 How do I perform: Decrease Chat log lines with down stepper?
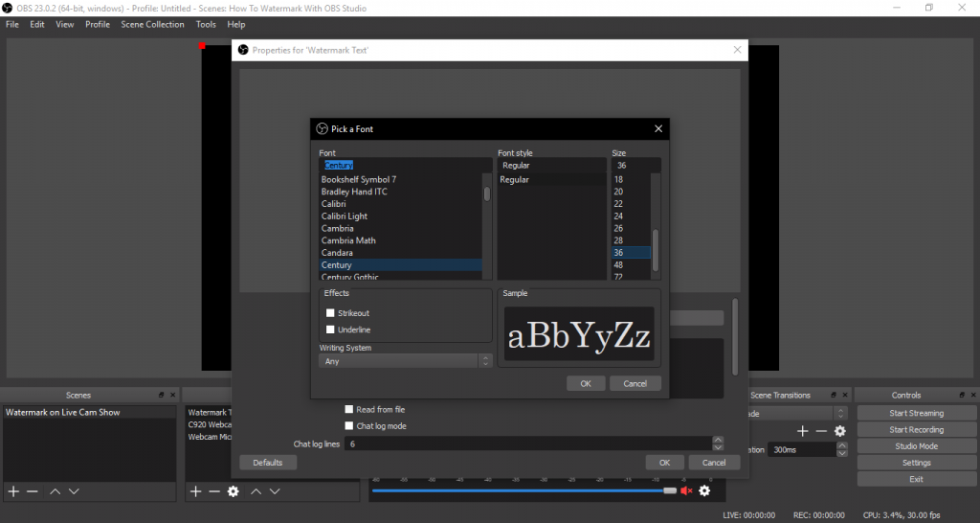[718, 447]
